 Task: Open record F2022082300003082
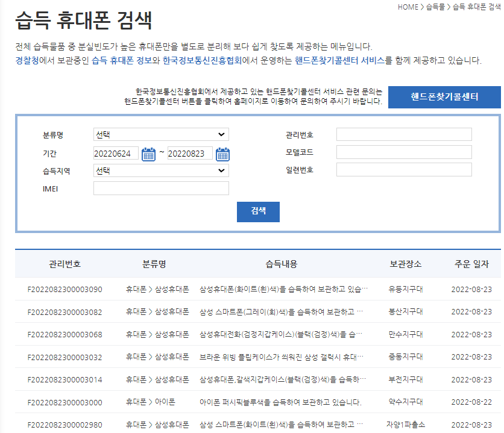[65, 313]
